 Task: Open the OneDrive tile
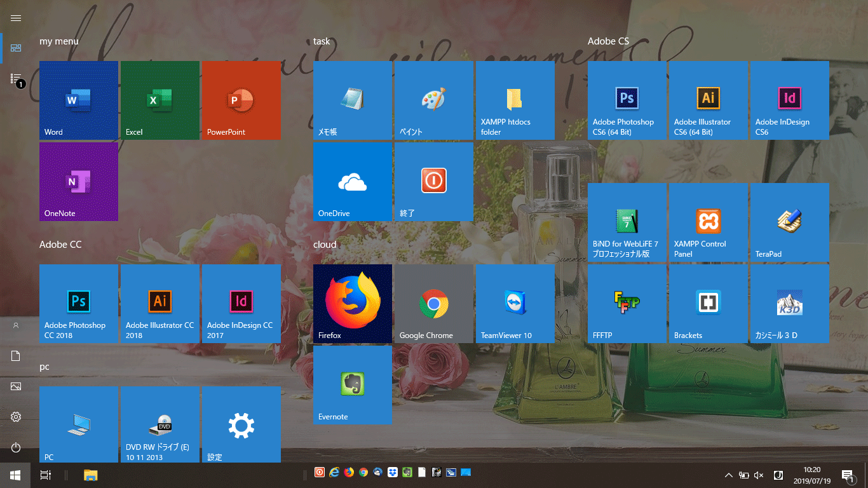(353, 182)
